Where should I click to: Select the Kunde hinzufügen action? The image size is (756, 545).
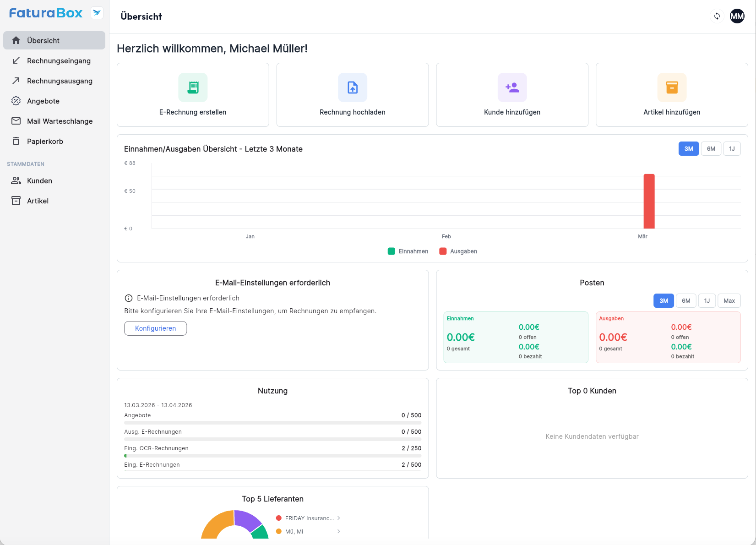(x=511, y=95)
